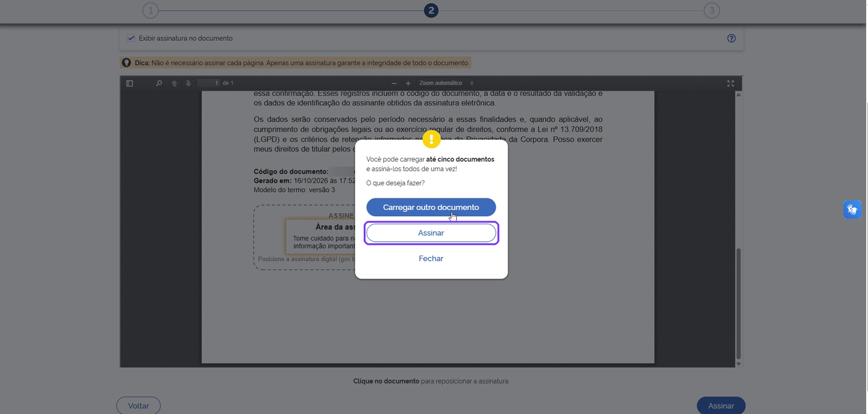Click 'Clique no documento' hint text
This screenshot has height=414, width=868.
[x=386, y=382]
